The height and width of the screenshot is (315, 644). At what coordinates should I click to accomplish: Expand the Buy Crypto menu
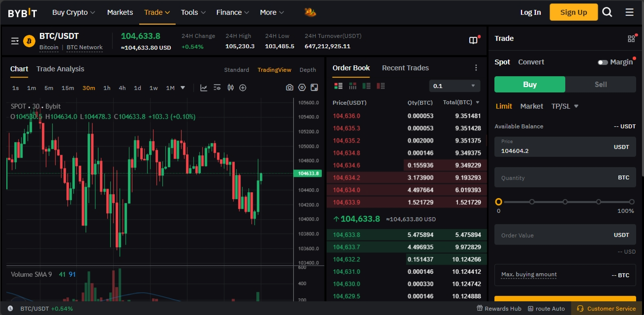[74, 12]
